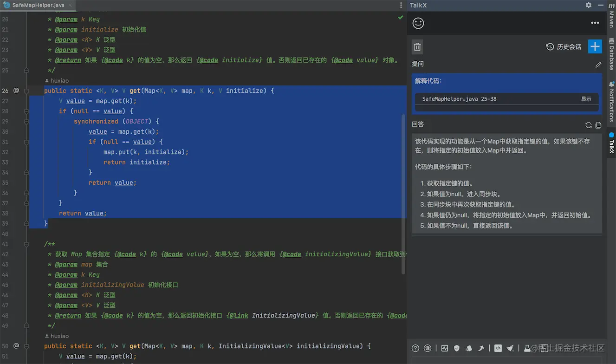The height and width of the screenshot is (364, 616).
Task: Open the three-dot more menu in TalkX
Action: coord(595,23)
